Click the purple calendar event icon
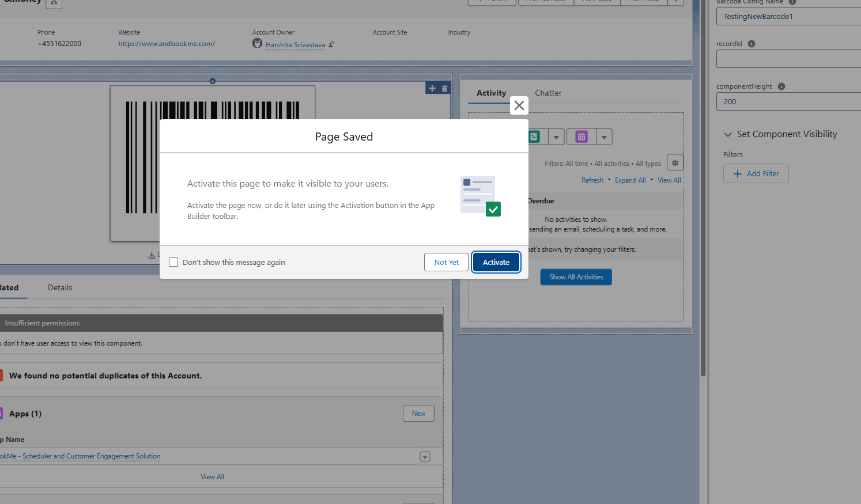Screen dimensions: 861x504 (581, 137)
